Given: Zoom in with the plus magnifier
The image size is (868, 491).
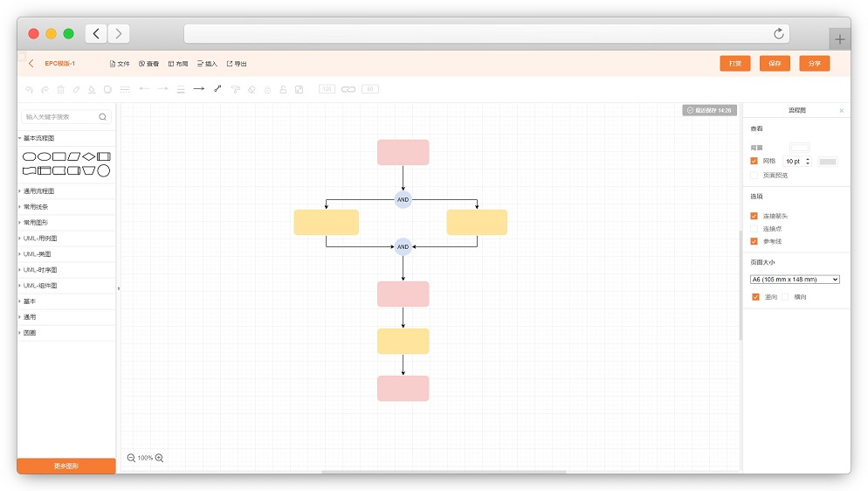Looking at the screenshot, I should (x=159, y=458).
